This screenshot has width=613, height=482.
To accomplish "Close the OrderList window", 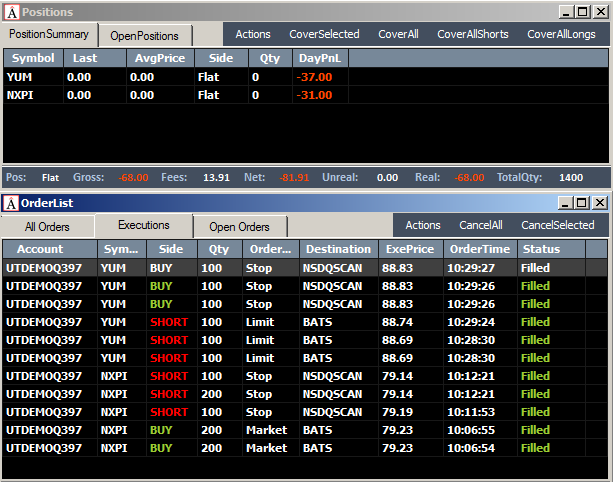I will click(600, 203).
